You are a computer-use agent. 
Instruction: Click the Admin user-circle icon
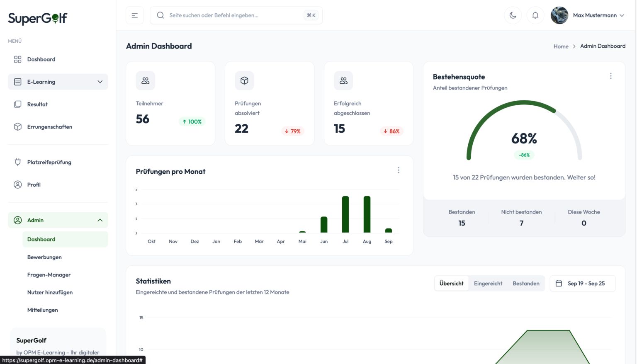18,220
